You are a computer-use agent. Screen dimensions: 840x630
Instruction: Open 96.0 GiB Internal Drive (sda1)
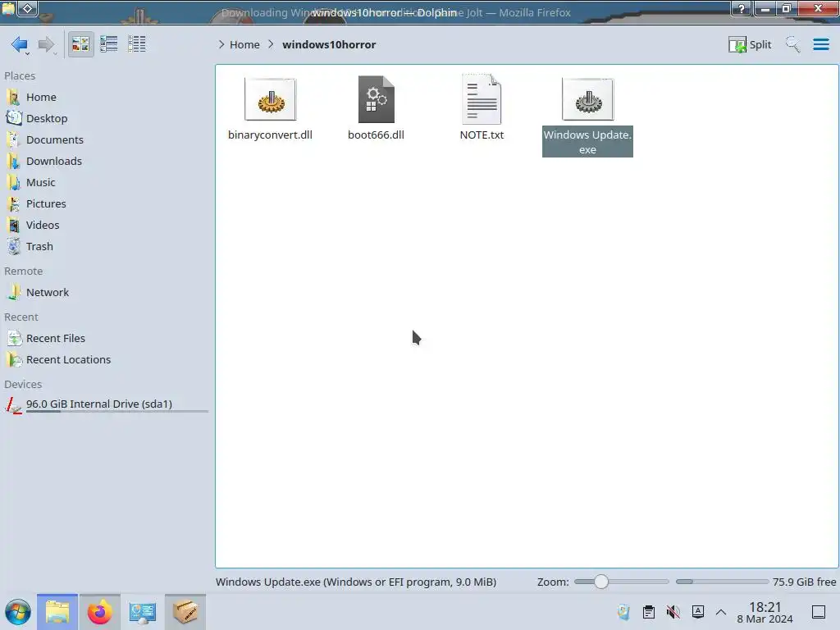pos(106,404)
